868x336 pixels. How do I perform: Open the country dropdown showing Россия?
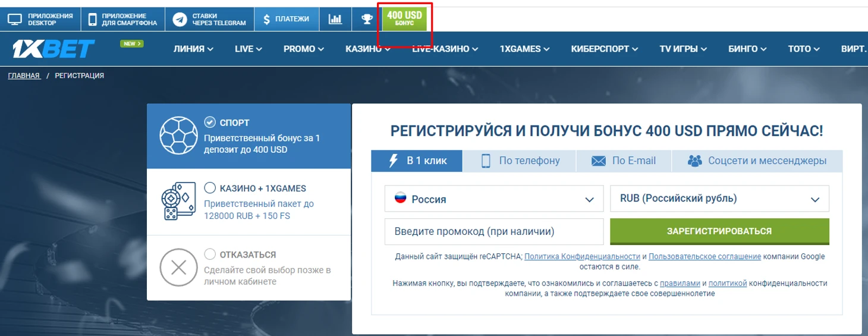coord(494,199)
